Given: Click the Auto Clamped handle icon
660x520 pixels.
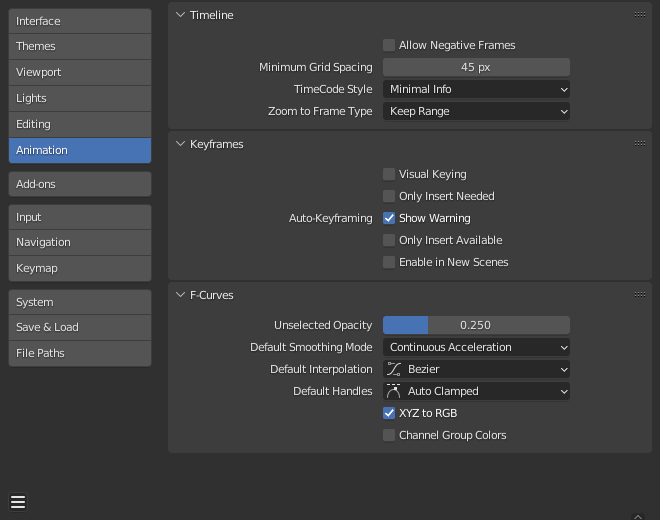Looking at the screenshot, I should pyautogui.click(x=394, y=391).
